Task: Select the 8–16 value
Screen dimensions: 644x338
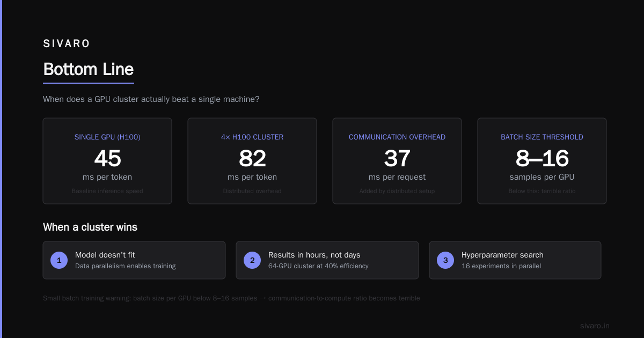Action: pos(542,158)
